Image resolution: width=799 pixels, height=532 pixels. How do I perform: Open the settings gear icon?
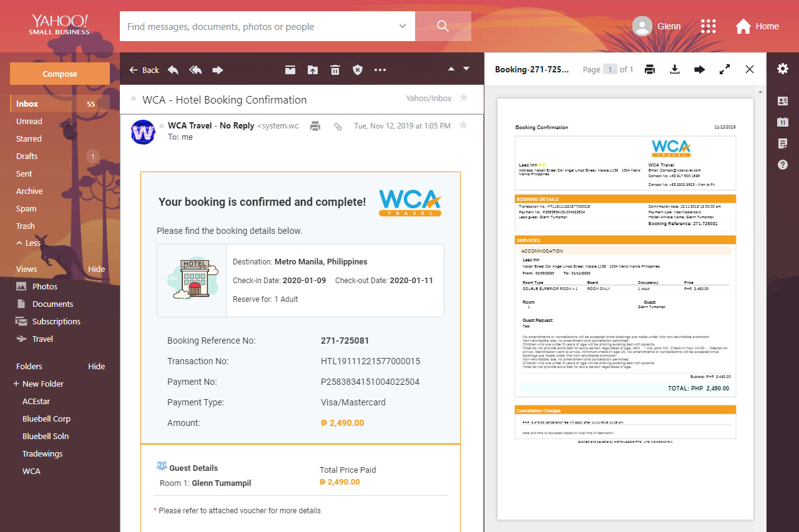point(783,69)
